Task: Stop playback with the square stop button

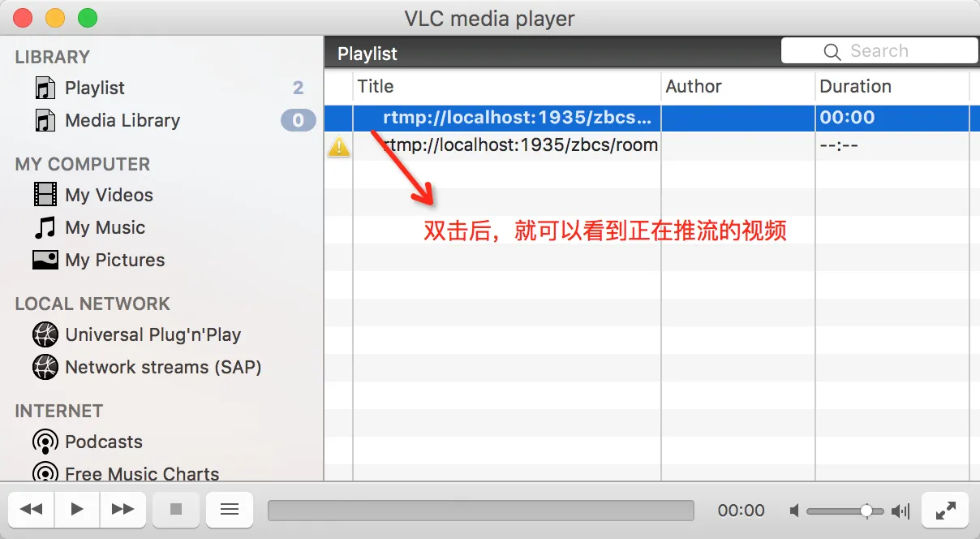Action: [175, 509]
